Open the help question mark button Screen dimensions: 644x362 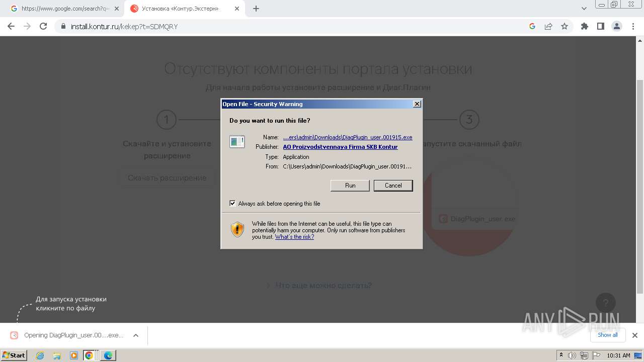pyautogui.click(x=606, y=303)
